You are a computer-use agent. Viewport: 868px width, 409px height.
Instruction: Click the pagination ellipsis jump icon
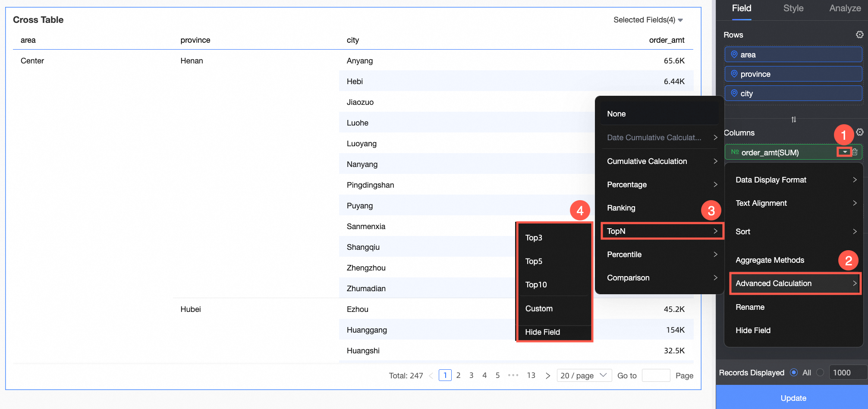pyautogui.click(x=513, y=375)
